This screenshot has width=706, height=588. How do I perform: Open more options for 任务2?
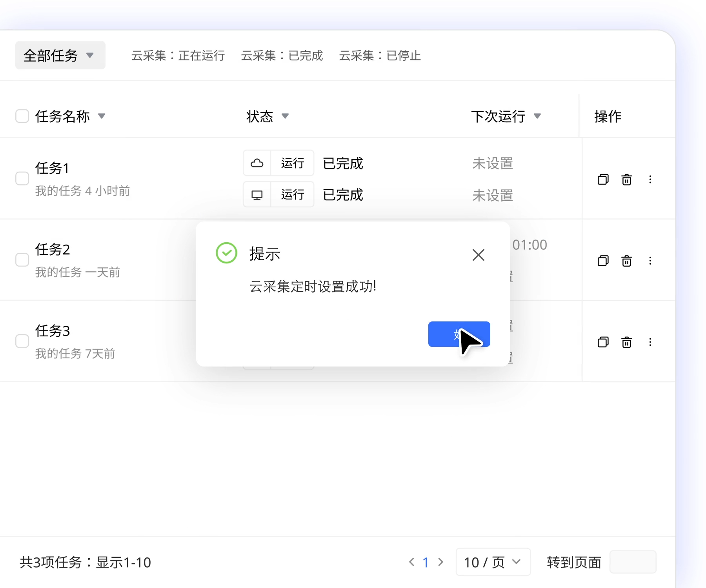click(x=650, y=261)
